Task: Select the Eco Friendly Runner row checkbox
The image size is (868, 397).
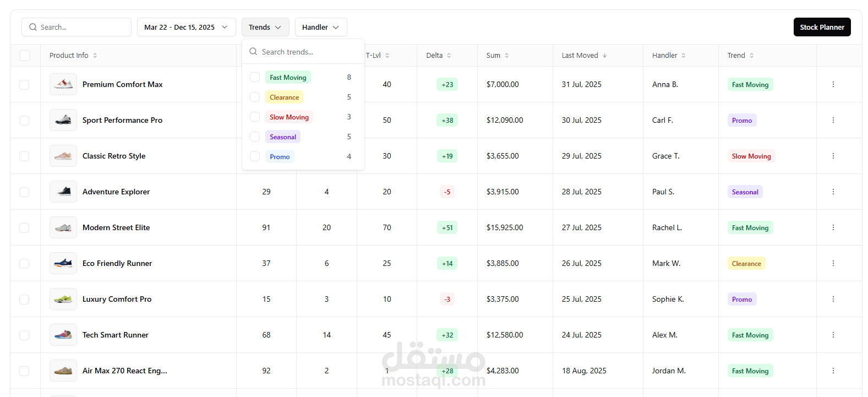Action: 24,263
